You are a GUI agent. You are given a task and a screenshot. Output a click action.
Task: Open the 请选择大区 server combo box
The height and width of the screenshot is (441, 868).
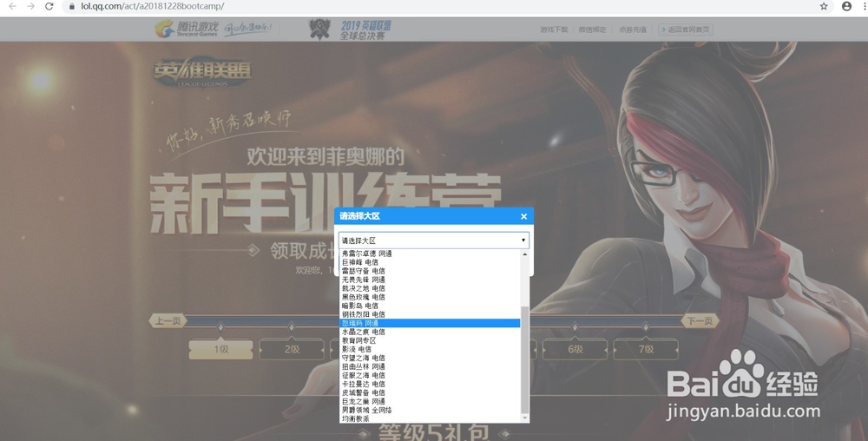click(434, 240)
